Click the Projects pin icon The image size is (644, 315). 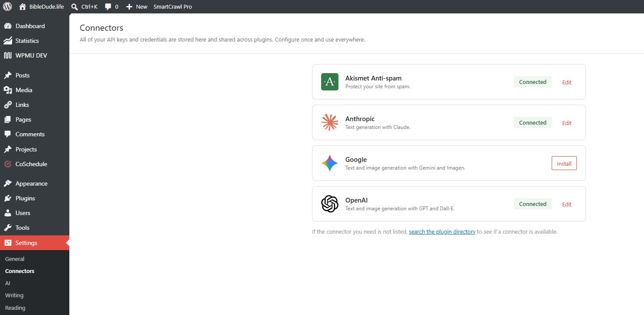[8, 149]
